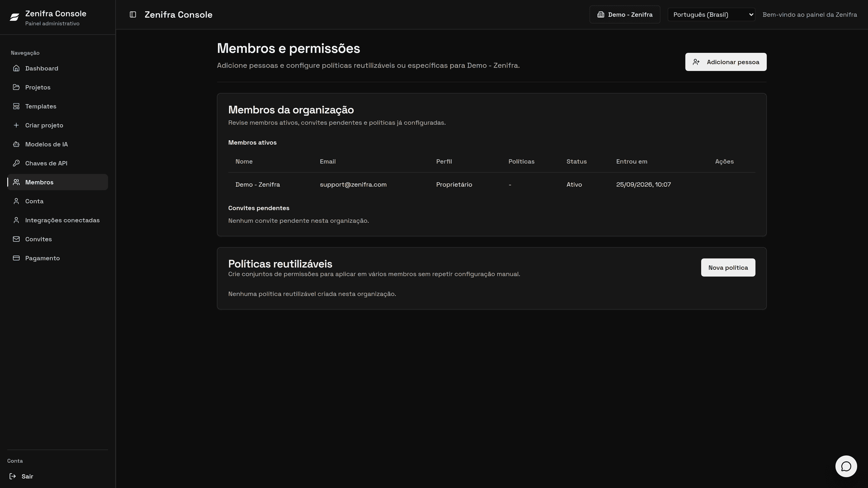Click the Membros da organização heading
Image resolution: width=868 pixels, height=488 pixels.
pyautogui.click(x=291, y=110)
